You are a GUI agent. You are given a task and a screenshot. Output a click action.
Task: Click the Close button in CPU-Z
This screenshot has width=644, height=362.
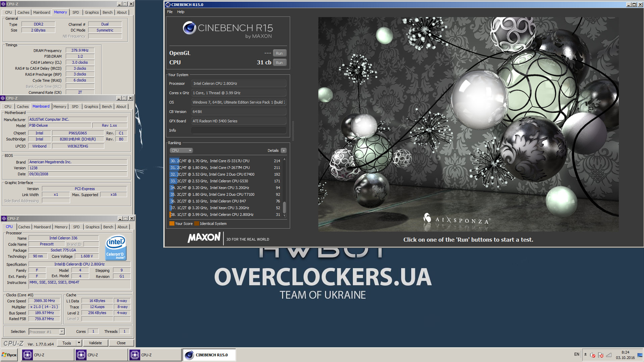point(121,343)
